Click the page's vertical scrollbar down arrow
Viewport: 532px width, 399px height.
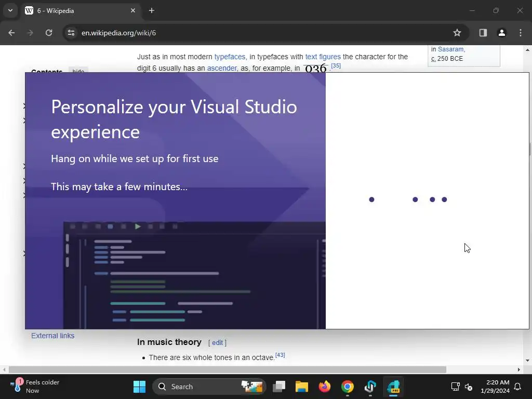click(x=527, y=361)
